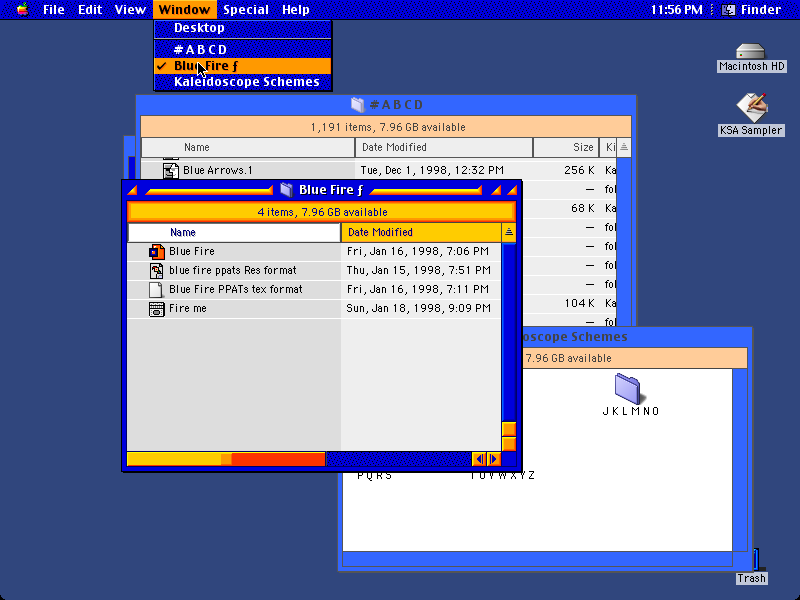Click date 'Fri, Jan 16, 1998, 7:06 PM'
The image size is (800, 600).
418,252
